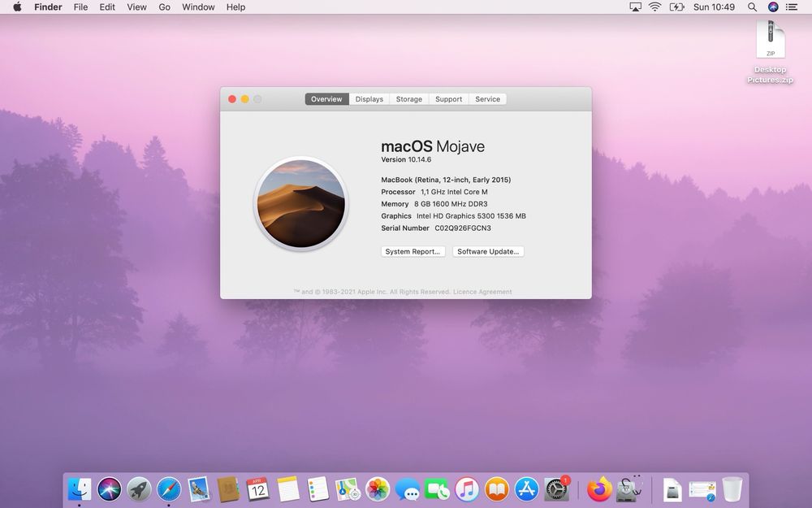Open Launchpad rocket icon

tap(140, 489)
